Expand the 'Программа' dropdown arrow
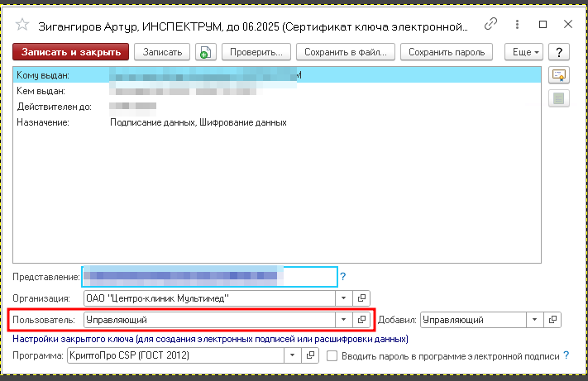 click(x=293, y=355)
